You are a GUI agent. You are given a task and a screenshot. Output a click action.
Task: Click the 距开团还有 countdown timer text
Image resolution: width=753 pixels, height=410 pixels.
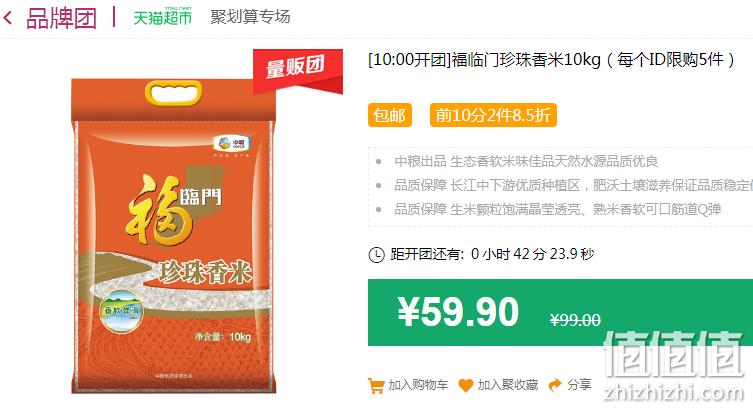[x=492, y=254]
